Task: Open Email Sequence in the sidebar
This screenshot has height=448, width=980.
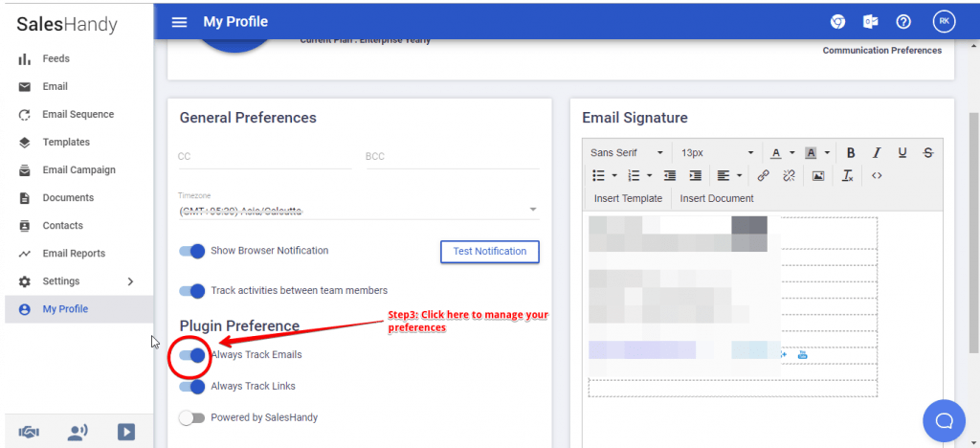Action: point(77,114)
